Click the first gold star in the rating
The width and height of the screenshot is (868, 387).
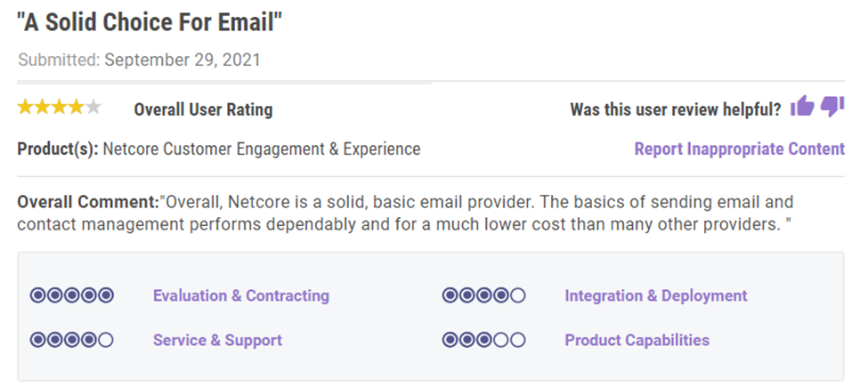click(26, 107)
